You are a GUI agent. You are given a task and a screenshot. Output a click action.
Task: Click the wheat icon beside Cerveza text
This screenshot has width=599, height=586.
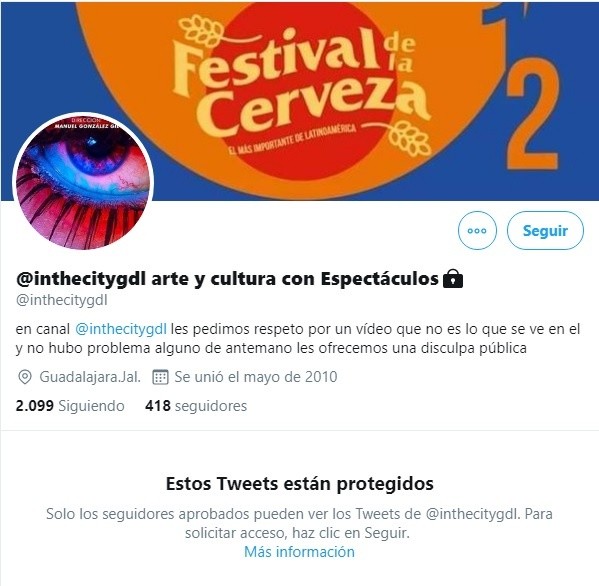click(410, 138)
